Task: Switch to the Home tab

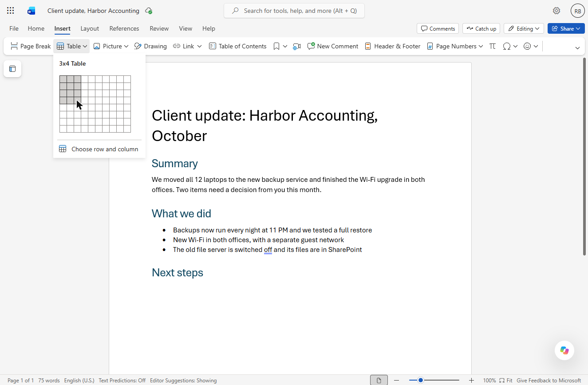Action: [x=36, y=28]
